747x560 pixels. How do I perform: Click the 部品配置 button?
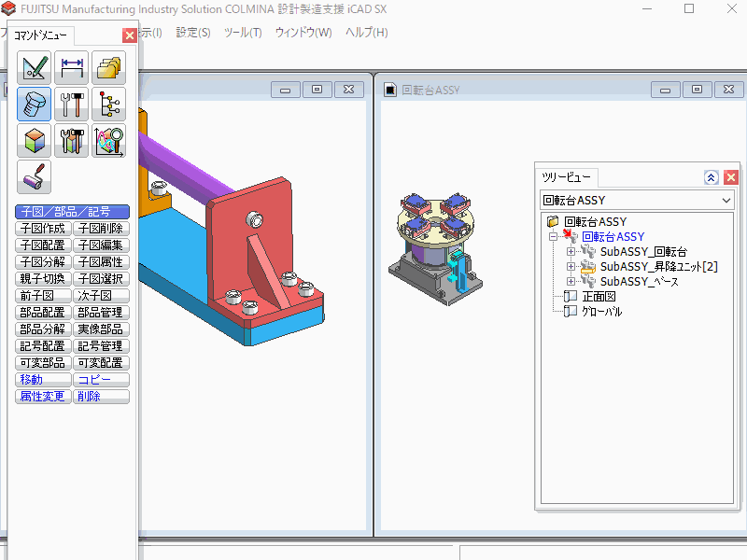pyautogui.click(x=43, y=313)
